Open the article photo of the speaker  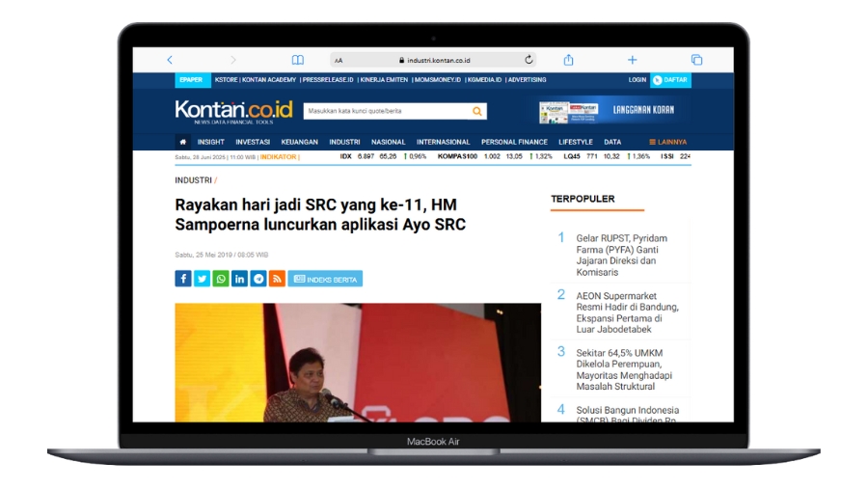(x=358, y=363)
